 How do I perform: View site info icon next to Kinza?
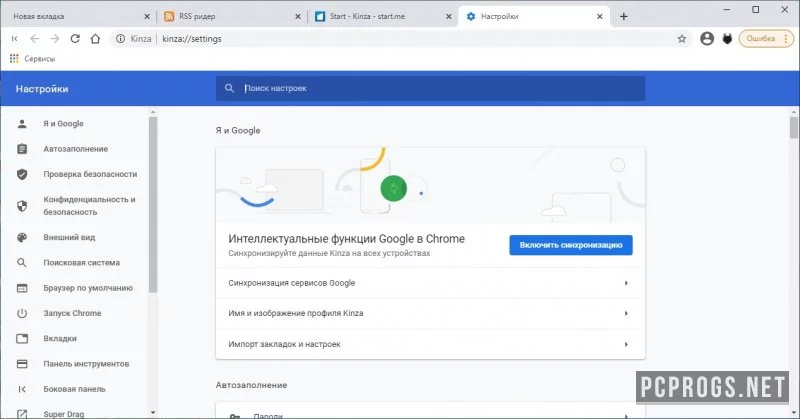tap(120, 39)
